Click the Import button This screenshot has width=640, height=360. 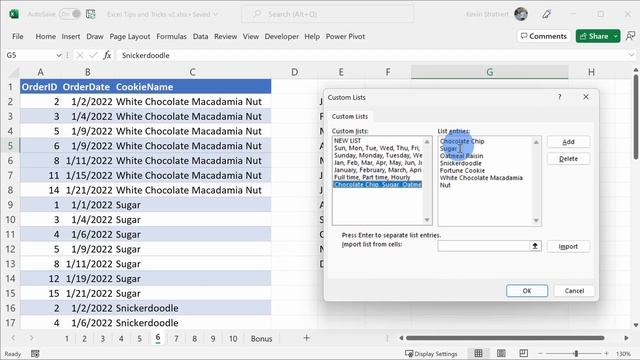coord(568,247)
